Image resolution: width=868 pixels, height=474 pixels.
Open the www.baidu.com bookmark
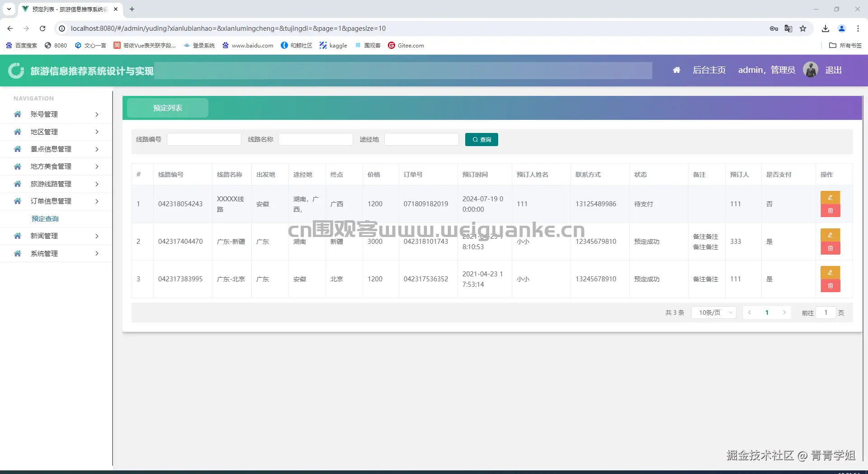(x=248, y=45)
